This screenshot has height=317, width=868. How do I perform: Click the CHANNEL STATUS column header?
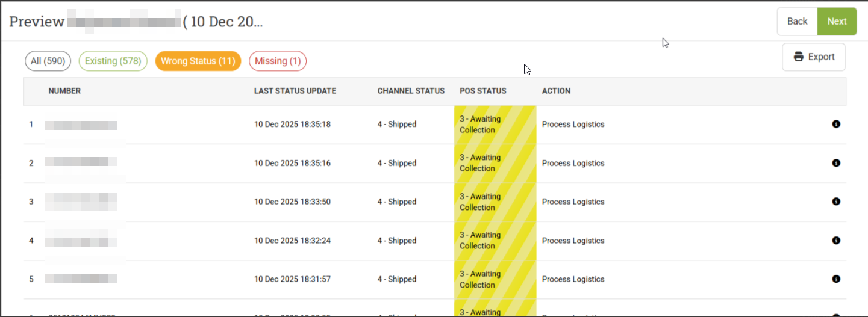tap(411, 91)
